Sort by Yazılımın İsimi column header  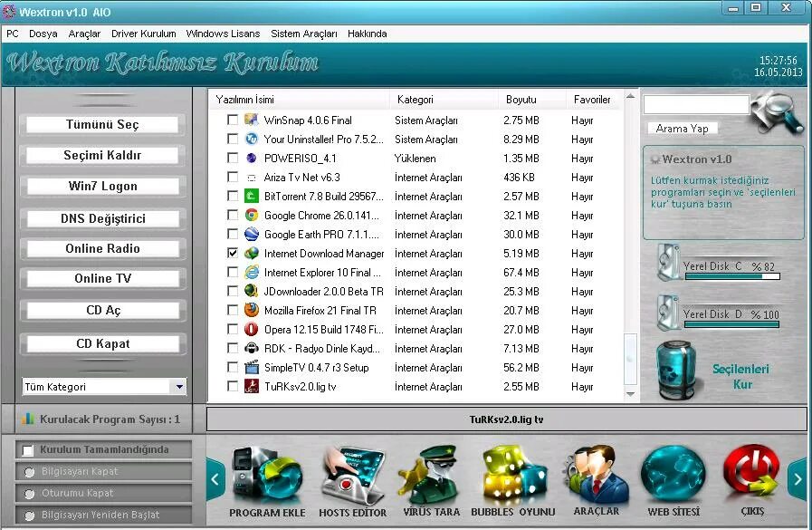click(x=300, y=100)
